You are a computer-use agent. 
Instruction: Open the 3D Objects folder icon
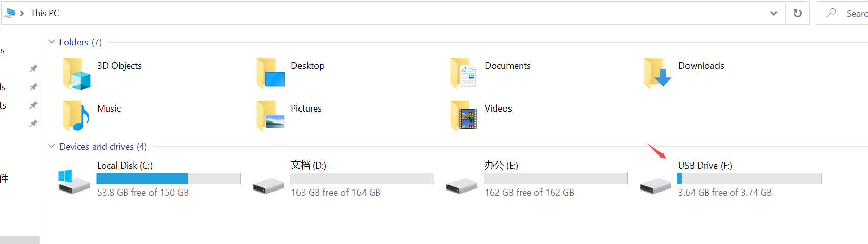[x=76, y=74]
